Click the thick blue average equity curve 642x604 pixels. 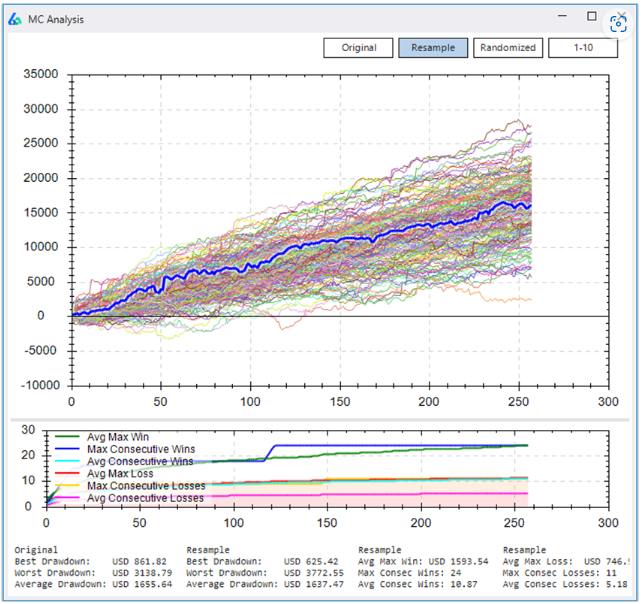(x=300, y=246)
